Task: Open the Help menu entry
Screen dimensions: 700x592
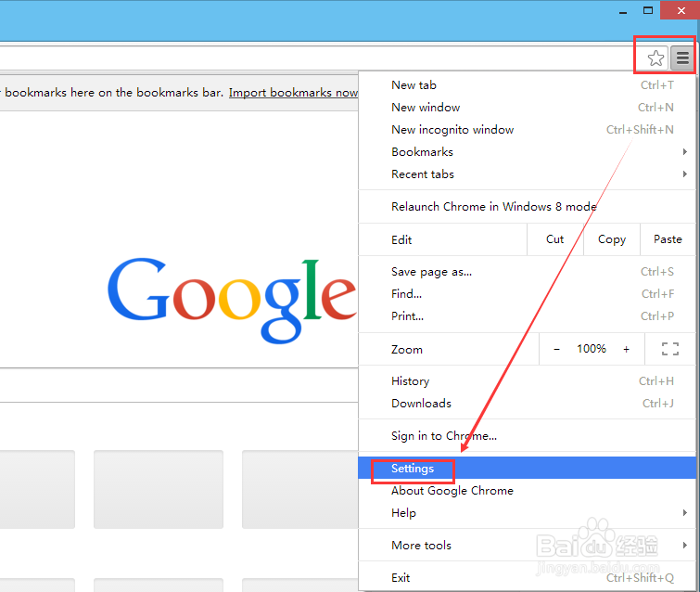Action: (x=528, y=513)
